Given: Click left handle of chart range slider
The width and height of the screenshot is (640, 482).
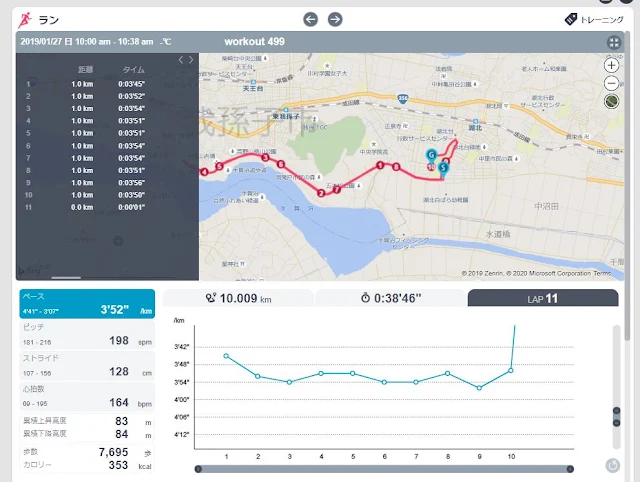Looking at the screenshot, I should [x=198, y=469].
